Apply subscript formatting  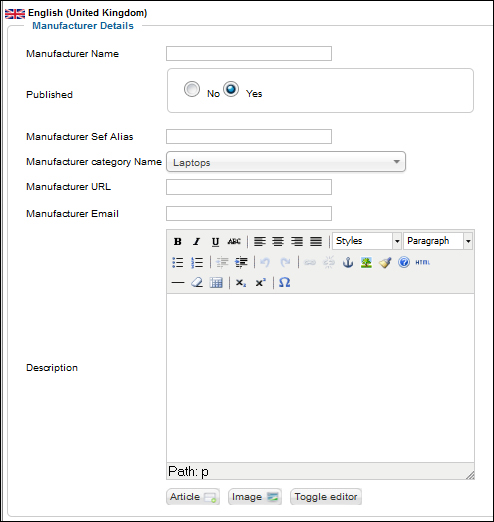[x=241, y=283]
